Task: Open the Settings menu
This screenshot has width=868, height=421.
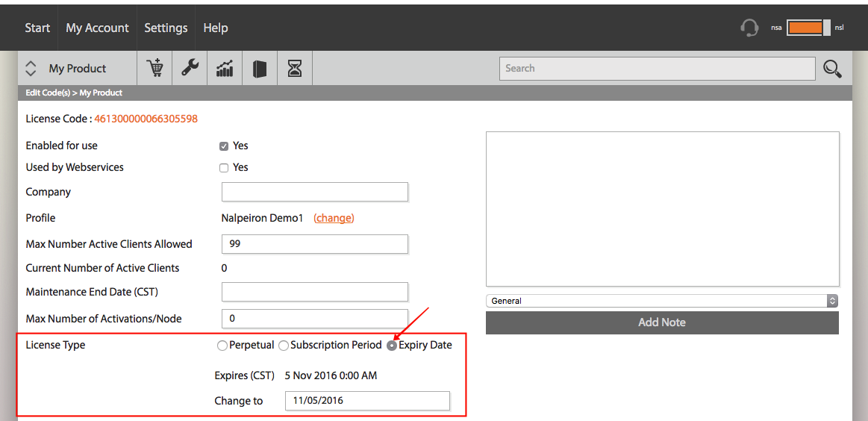Action: pos(166,28)
